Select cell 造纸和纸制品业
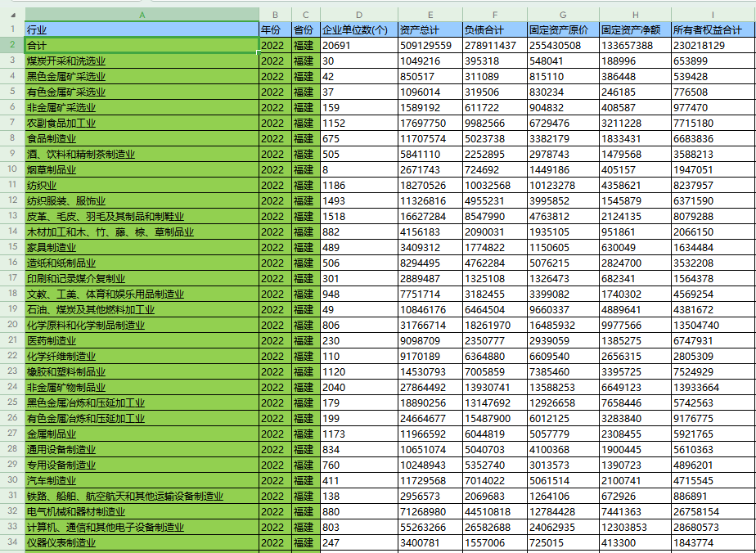This screenshot has height=553, width=756. [142, 263]
